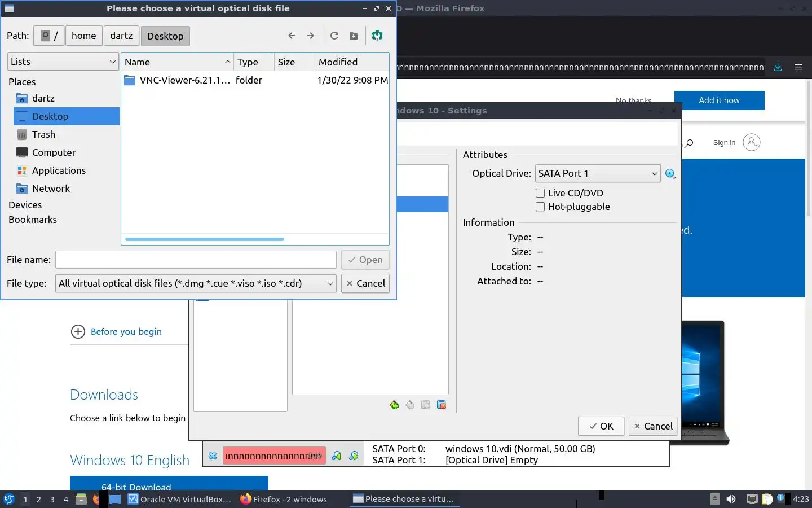The height and width of the screenshot is (508, 812).
Task: Click the volume icon in system tray
Action: [x=731, y=499]
